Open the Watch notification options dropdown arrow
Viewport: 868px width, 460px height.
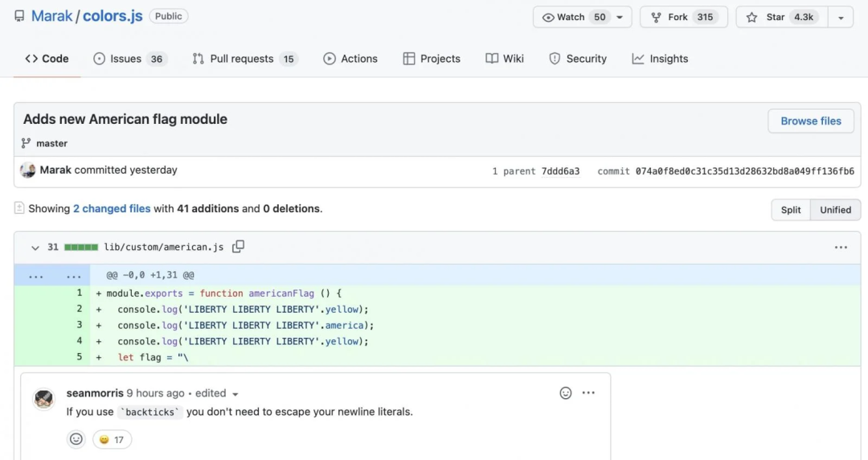click(620, 17)
